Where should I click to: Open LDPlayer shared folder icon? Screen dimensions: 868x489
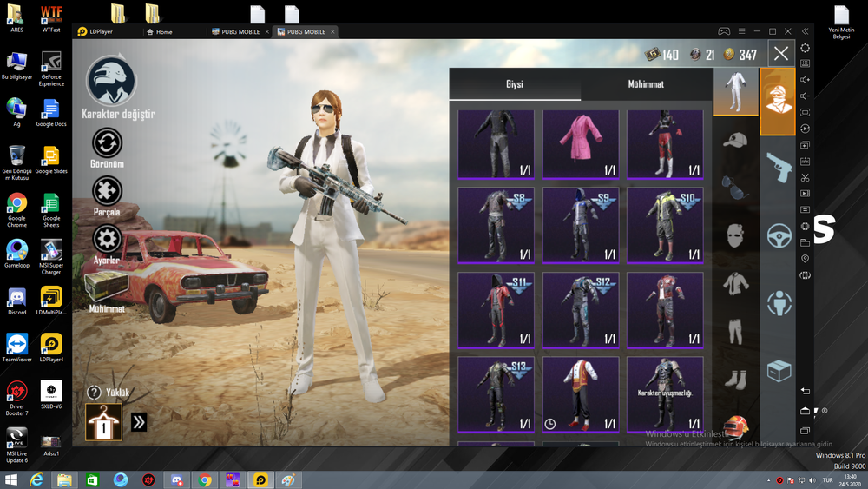pyautogui.click(x=805, y=242)
